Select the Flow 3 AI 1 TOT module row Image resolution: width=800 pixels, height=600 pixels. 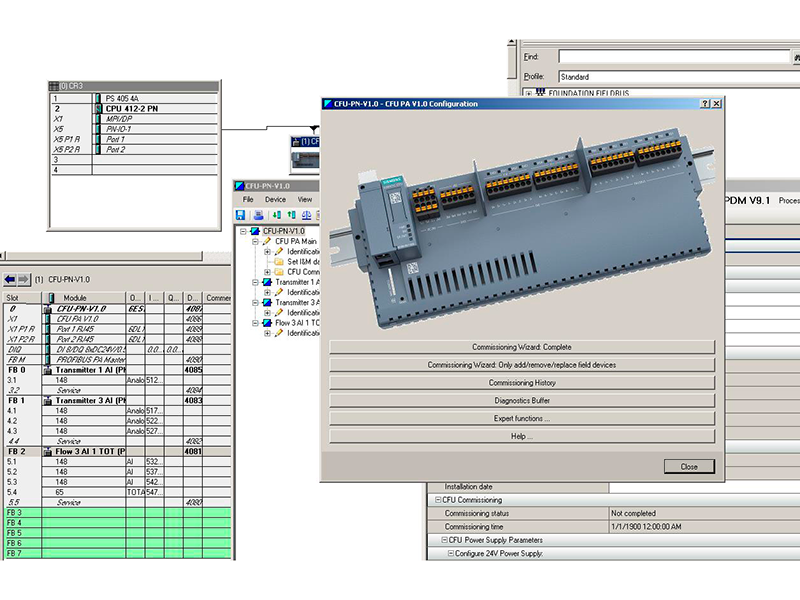pos(117,452)
